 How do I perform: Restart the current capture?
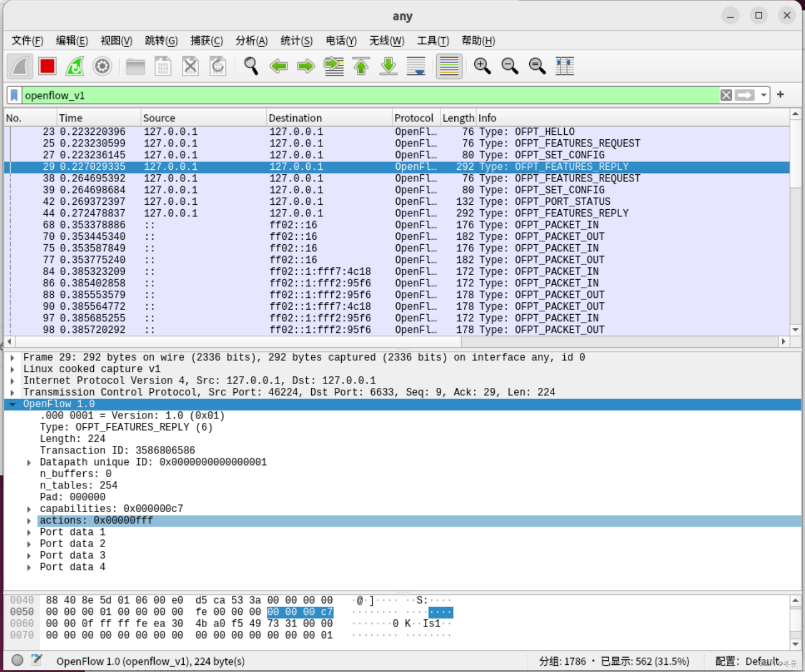click(x=75, y=67)
